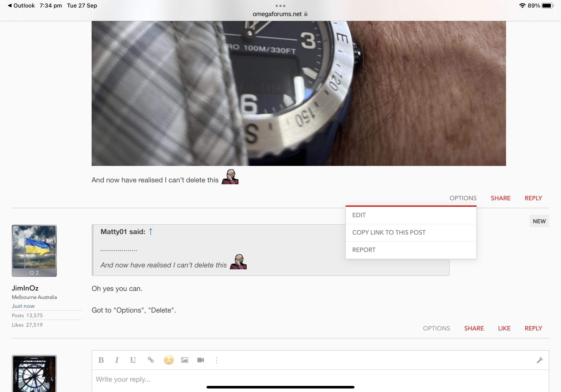Like JimInOz's reply

pyautogui.click(x=504, y=328)
